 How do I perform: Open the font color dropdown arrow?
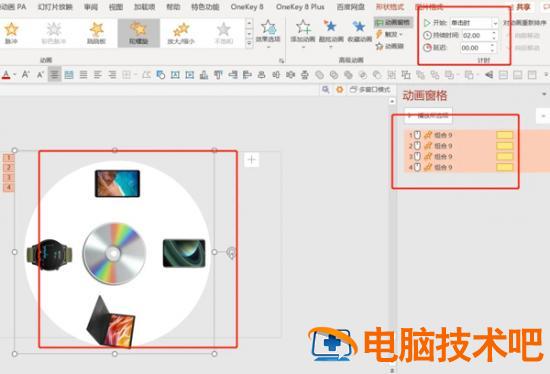pos(15,75)
